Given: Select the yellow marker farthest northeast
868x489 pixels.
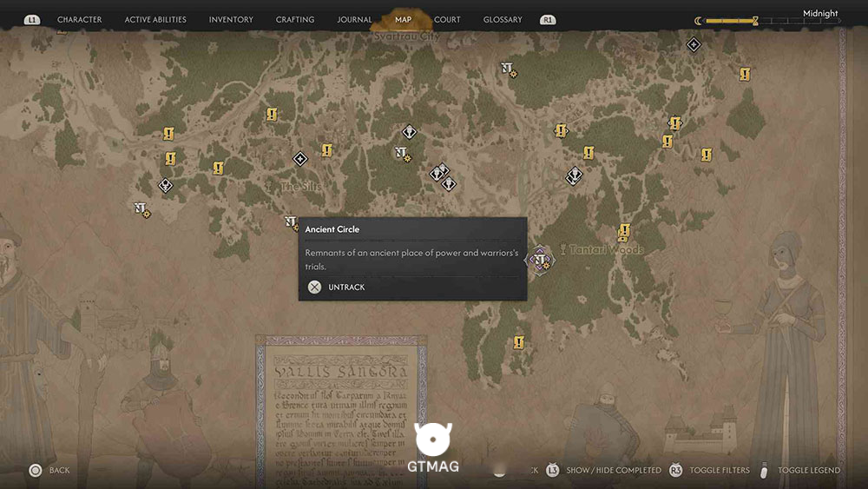Looking at the screenshot, I should point(745,74).
